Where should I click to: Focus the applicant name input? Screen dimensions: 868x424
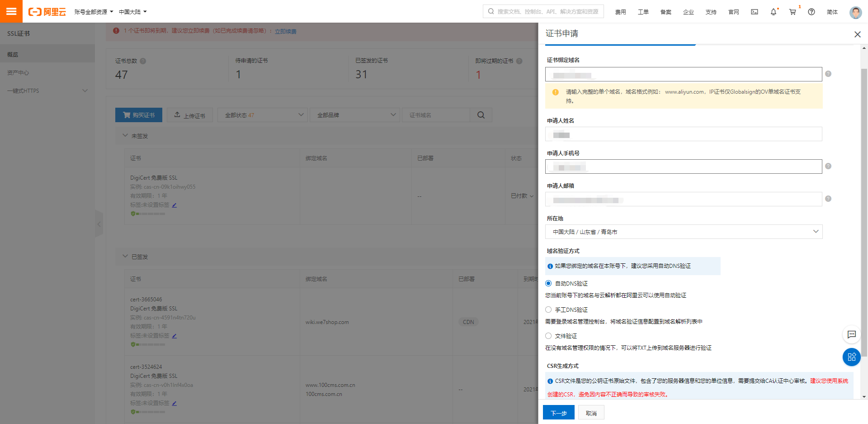(684, 134)
